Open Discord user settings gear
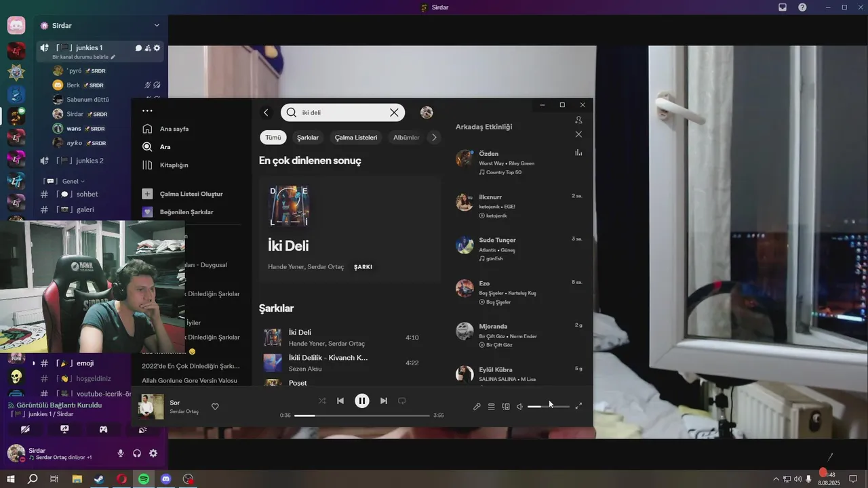 point(153,453)
